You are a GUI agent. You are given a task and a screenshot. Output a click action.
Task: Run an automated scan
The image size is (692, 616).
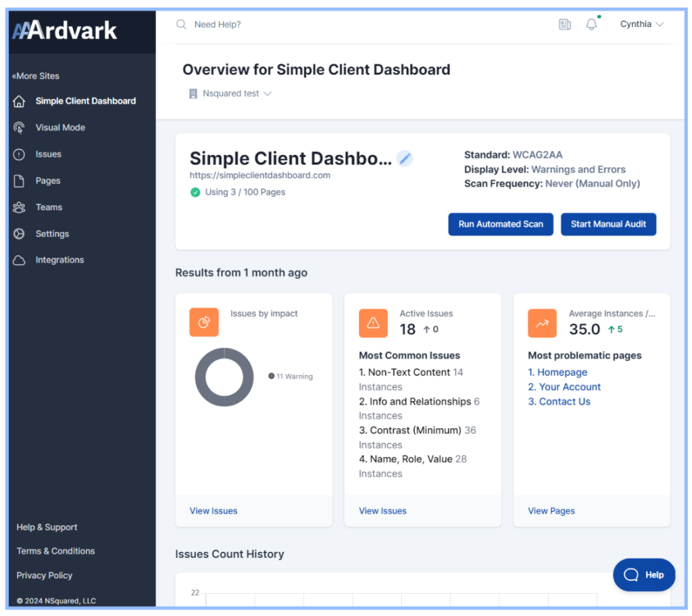coord(501,224)
